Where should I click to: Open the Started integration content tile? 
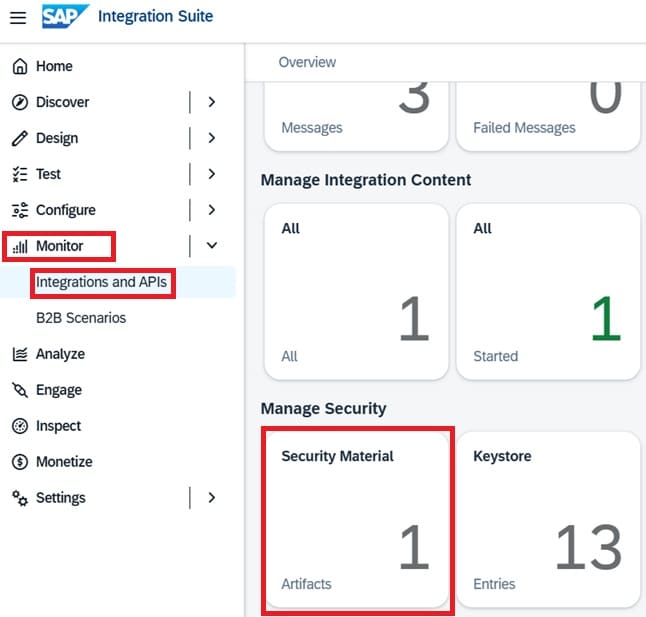(x=548, y=292)
